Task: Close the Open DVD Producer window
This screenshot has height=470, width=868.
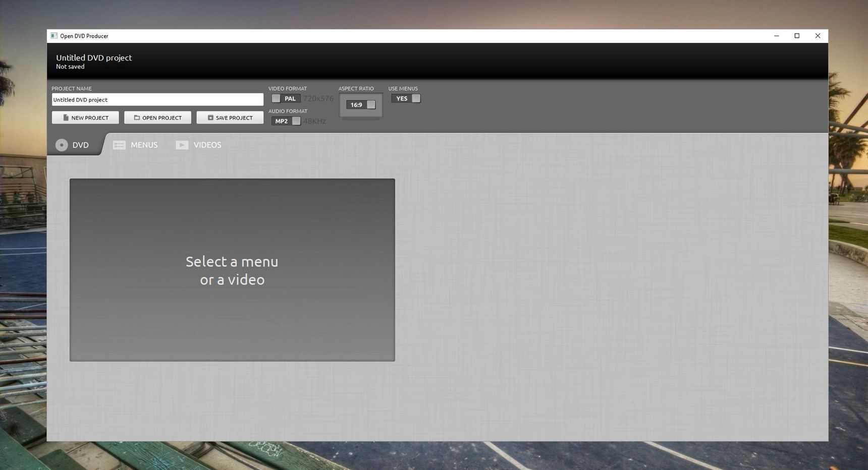Action: (818, 36)
